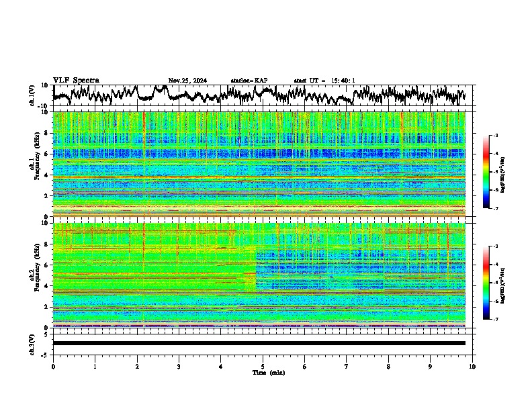Click the ch.2 color bar log(PSD) unit label

coord(503,285)
